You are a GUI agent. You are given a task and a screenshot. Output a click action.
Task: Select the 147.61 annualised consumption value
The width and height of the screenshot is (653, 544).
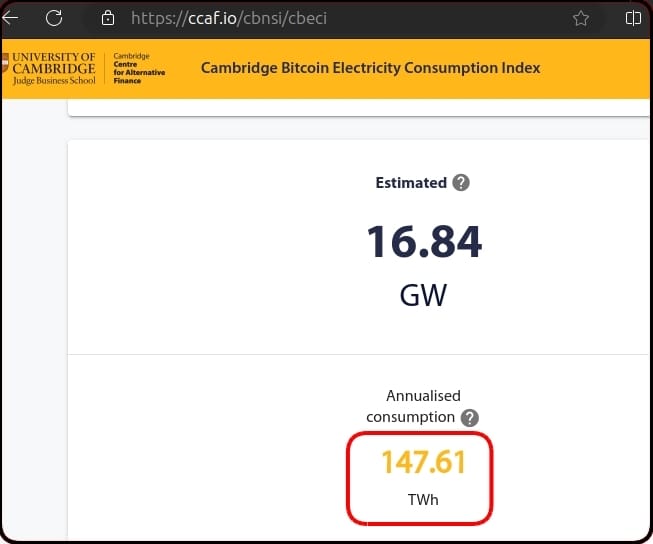click(x=424, y=462)
